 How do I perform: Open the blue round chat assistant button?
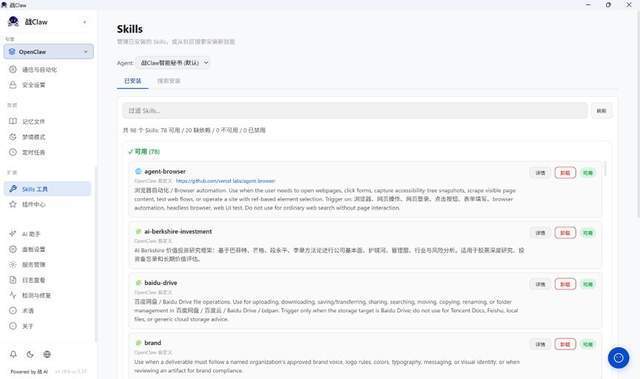click(x=618, y=358)
